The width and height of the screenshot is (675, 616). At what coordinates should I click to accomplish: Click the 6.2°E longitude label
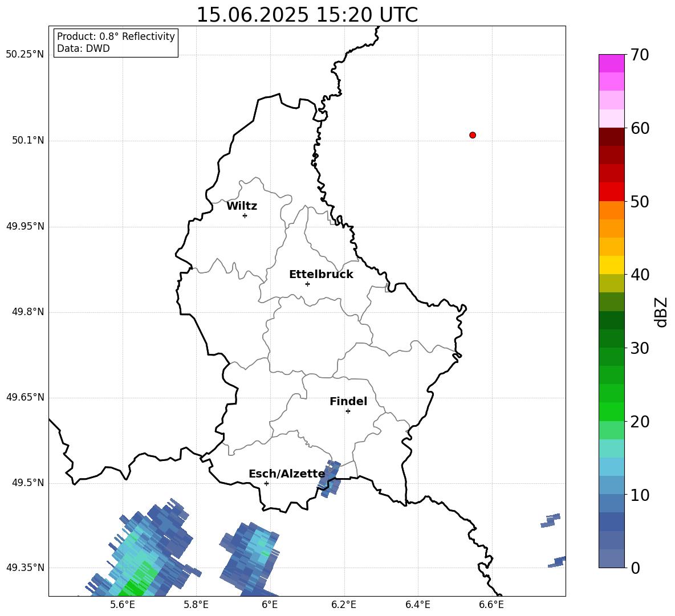click(344, 605)
